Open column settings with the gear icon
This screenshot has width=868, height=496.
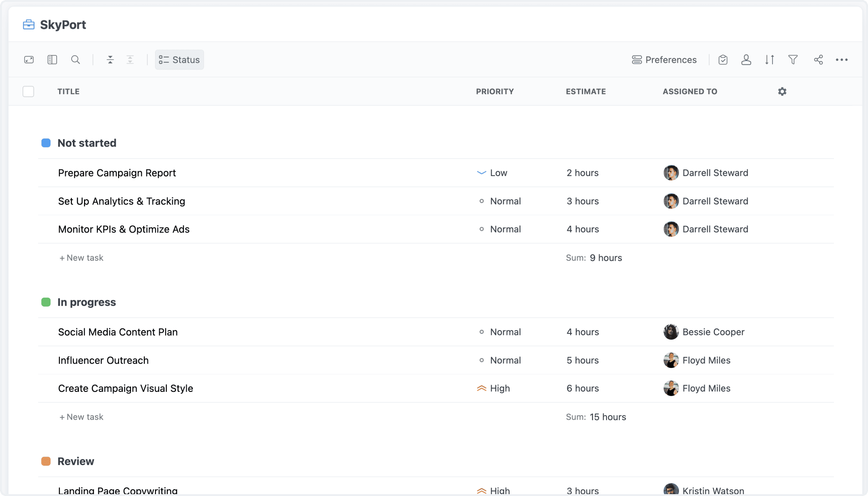tap(782, 91)
